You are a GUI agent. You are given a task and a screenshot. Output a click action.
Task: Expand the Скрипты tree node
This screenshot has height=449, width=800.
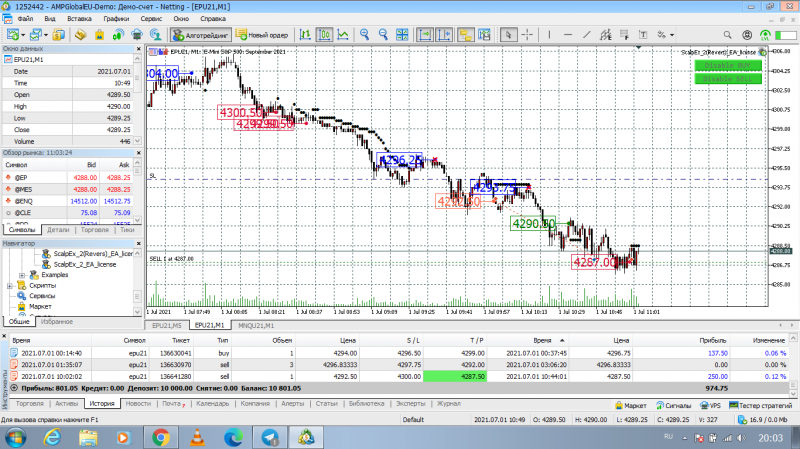pos(10,286)
